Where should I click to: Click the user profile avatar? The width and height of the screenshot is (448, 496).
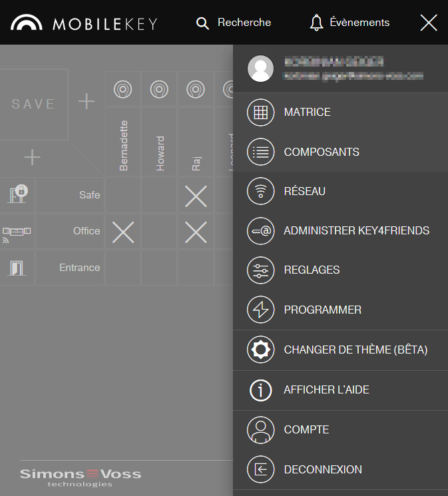[x=260, y=69]
